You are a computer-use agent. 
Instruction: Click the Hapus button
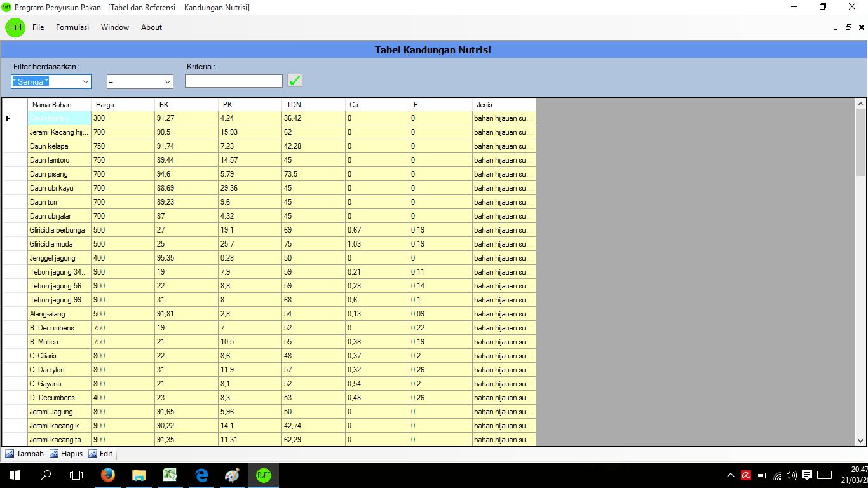(66, 454)
